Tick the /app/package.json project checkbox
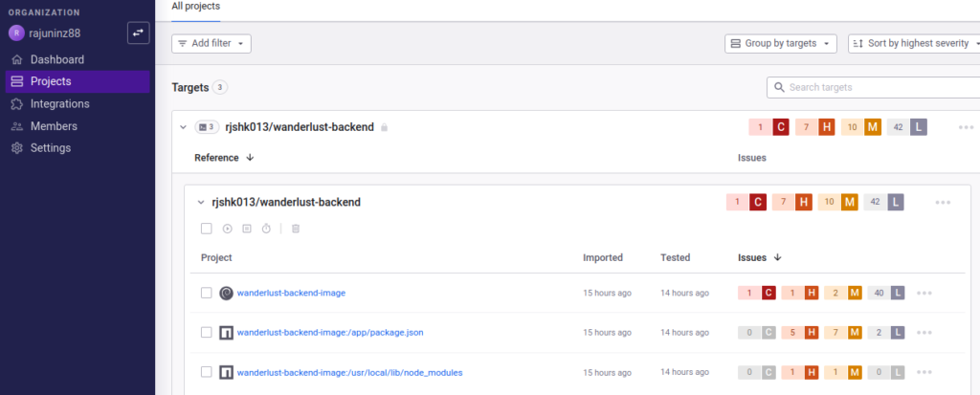980x395 pixels. pyautogui.click(x=207, y=333)
